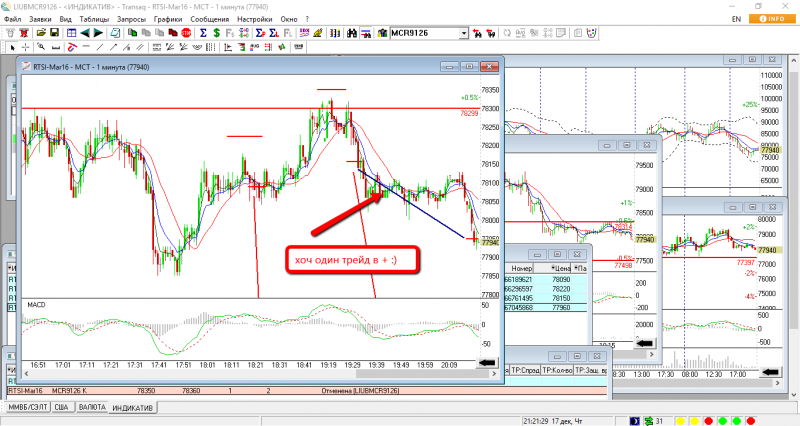Click the green dollar sign icon

coord(216,33)
